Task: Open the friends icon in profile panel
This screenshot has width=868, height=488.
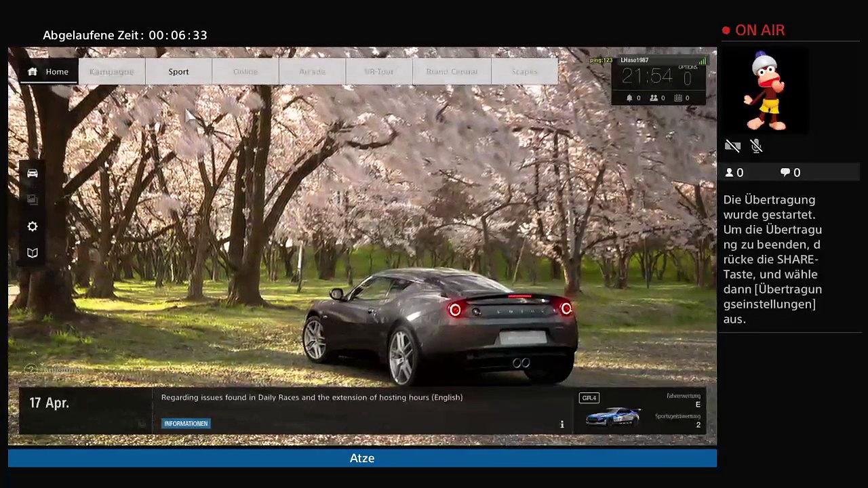Action: pos(654,98)
